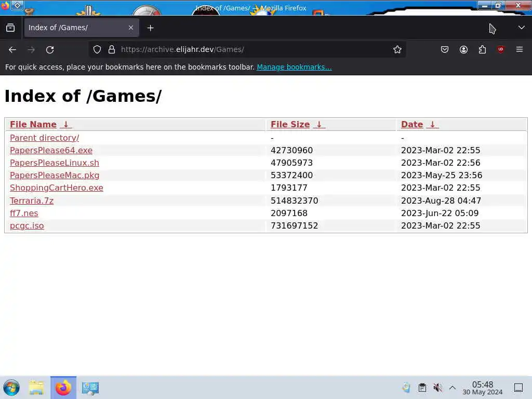Viewport: 532px width, 399px height.
Task: Sort by File Size column
Action: tap(290, 125)
